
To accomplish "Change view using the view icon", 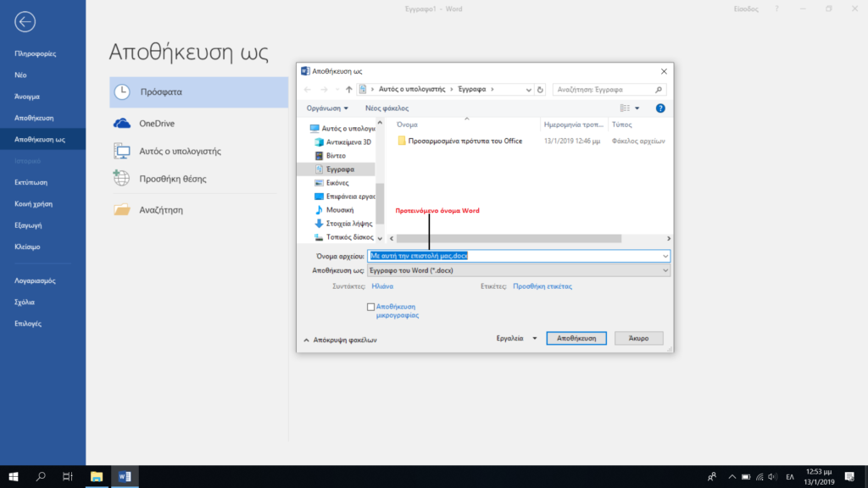I will point(625,108).
